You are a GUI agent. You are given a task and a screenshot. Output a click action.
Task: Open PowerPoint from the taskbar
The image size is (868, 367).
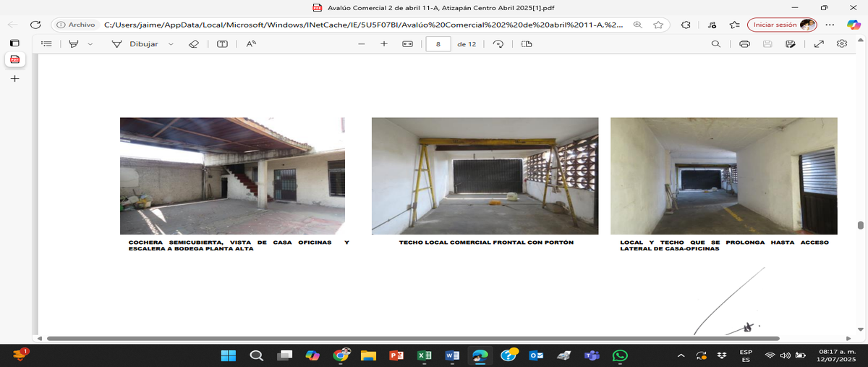(396, 355)
